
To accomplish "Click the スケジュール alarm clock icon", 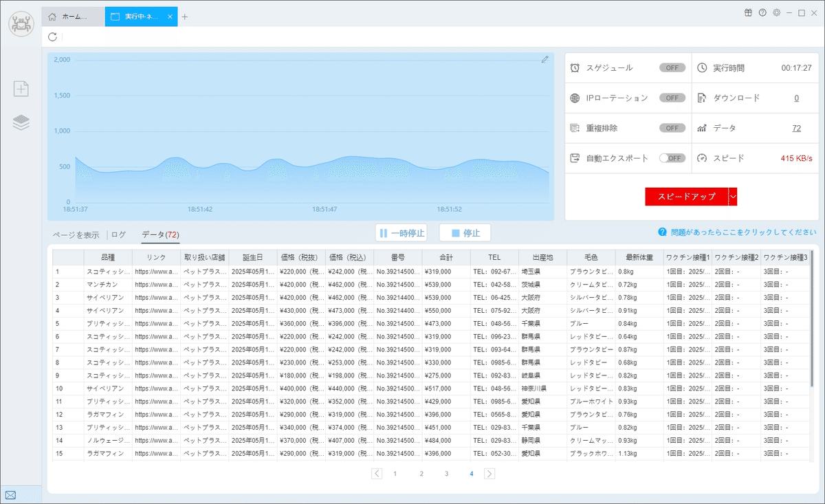I will click(575, 68).
